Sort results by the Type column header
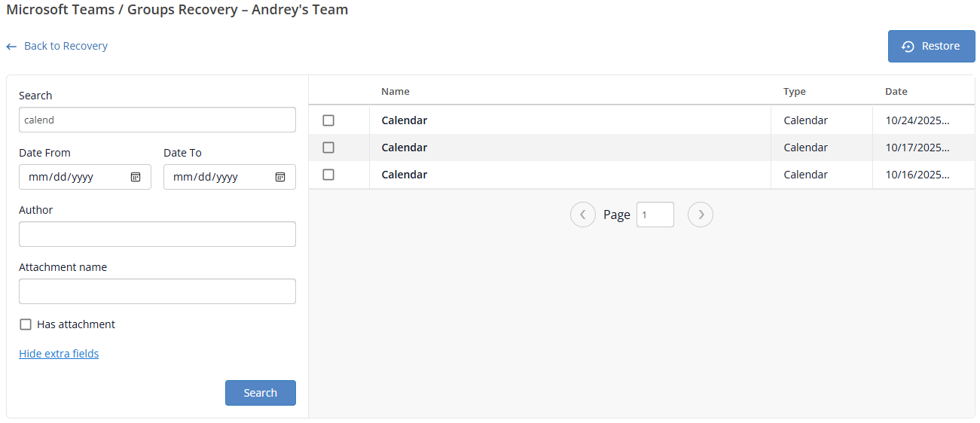Viewport: 980px width, 423px height. point(795,92)
